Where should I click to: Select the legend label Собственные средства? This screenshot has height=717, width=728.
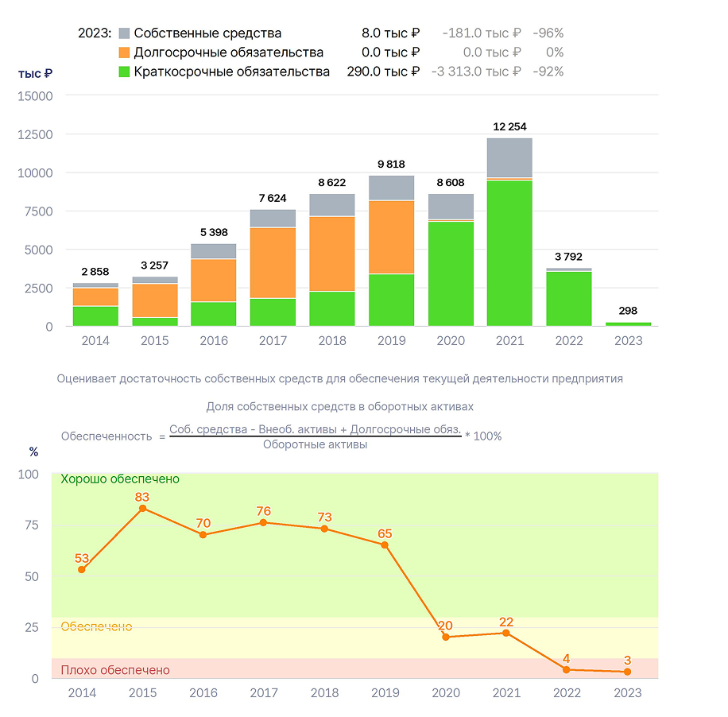tap(207, 33)
